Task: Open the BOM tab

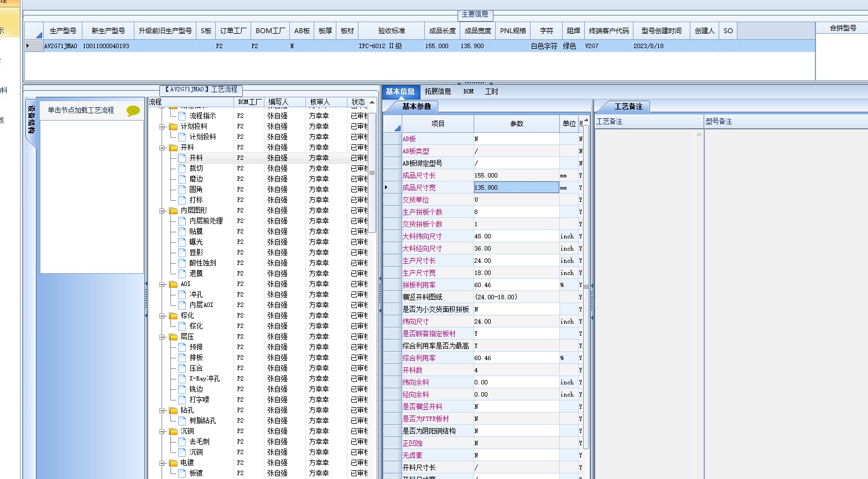Action: click(x=469, y=92)
